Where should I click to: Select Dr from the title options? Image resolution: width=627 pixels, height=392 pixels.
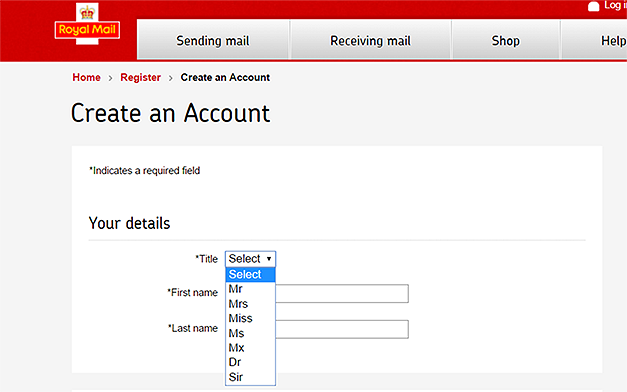(x=250, y=362)
